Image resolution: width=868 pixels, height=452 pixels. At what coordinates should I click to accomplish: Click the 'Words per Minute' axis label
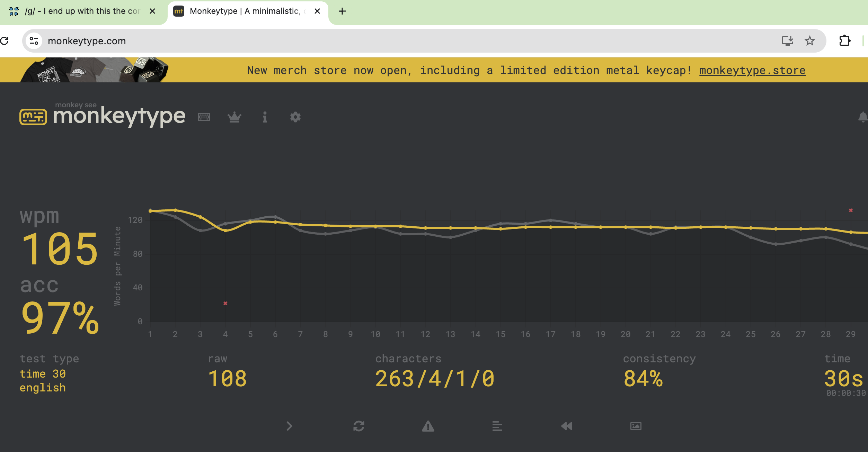(x=118, y=266)
